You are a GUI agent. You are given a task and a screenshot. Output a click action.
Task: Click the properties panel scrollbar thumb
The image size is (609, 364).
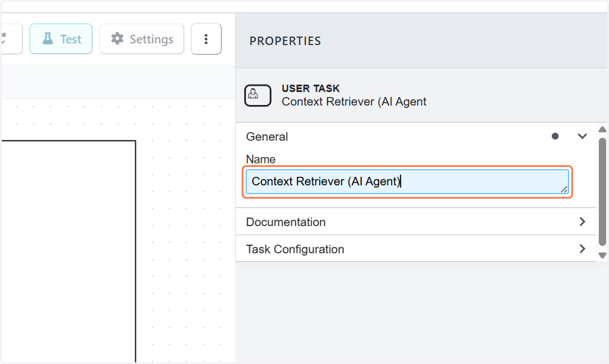(x=602, y=192)
